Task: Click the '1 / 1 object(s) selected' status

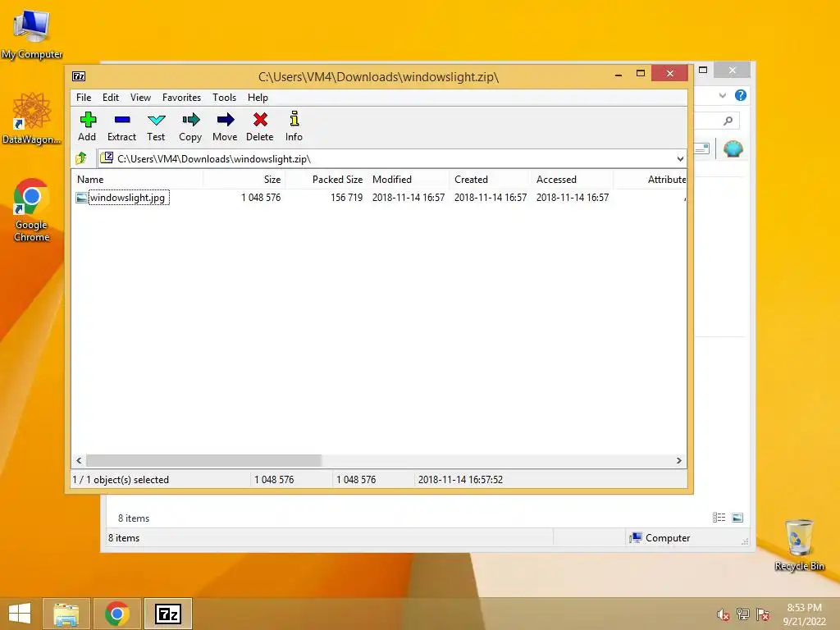Action: click(x=121, y=480)
